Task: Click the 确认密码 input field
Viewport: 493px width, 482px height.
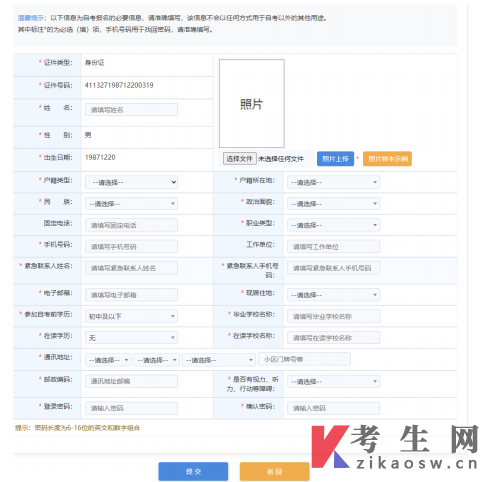Action: [x=333, y=408]
